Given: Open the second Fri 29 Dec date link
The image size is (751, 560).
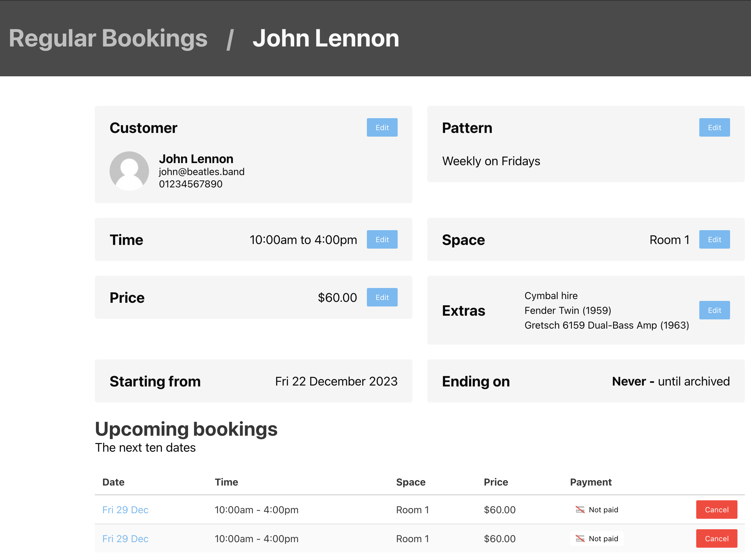Looking at the screenshot, I should pos(126,539).
